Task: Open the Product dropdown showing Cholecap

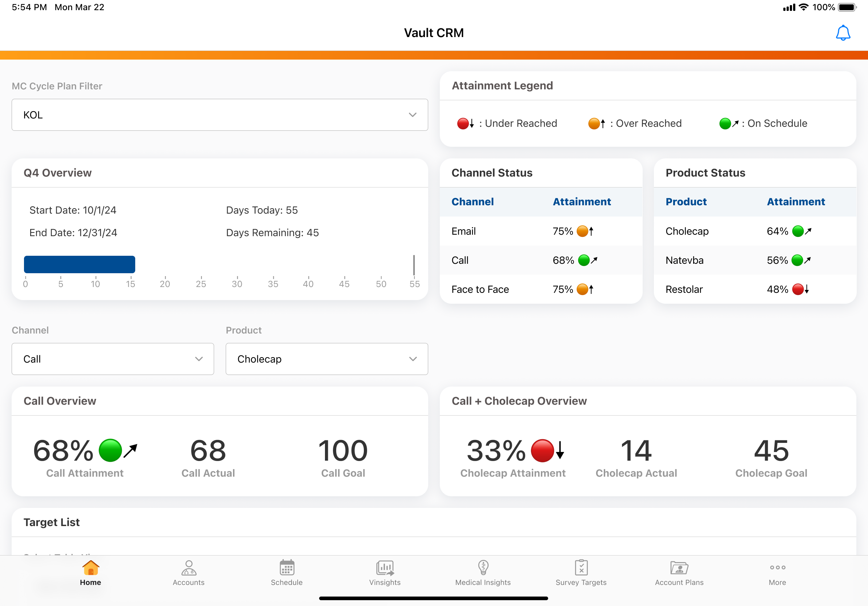Action: tap(327, 359)
